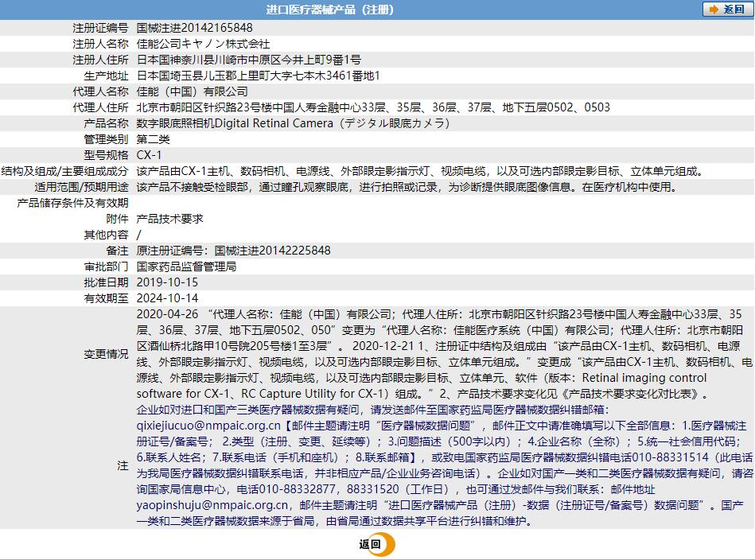The image size is (755, 560).
Task: Click remark 原注册证编号：国械注进20142225848
Action: point(234,251)
